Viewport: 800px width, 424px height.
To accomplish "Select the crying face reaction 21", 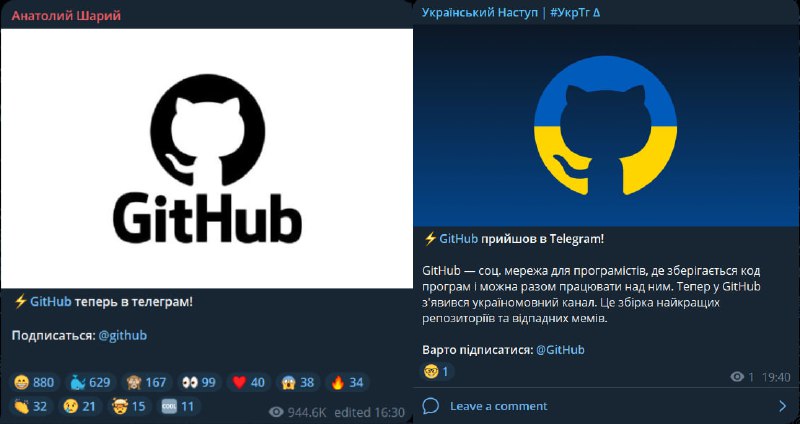I will 80,406.
